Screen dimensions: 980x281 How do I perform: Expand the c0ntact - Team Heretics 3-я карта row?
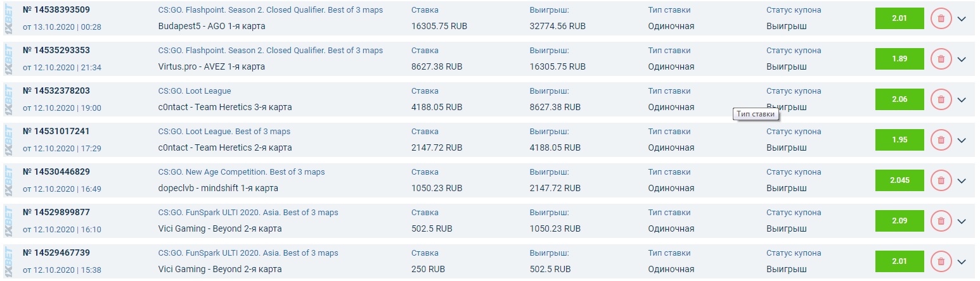tap(962, 99)
